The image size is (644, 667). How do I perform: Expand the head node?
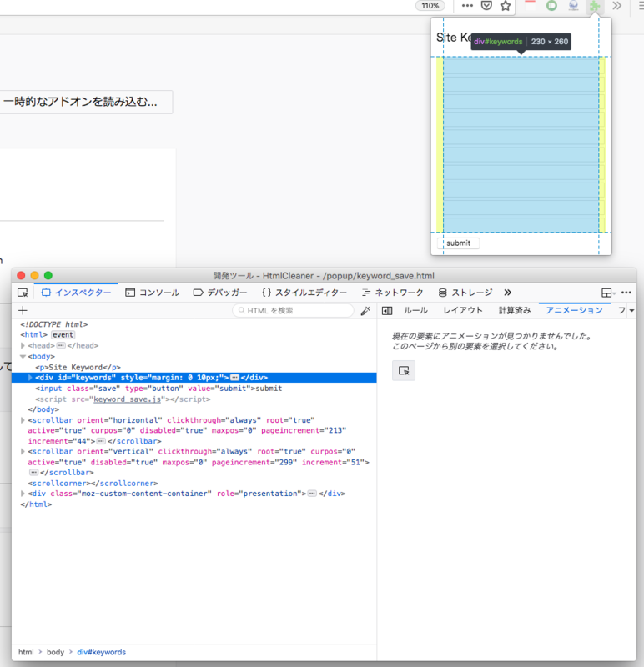point(23,345)
